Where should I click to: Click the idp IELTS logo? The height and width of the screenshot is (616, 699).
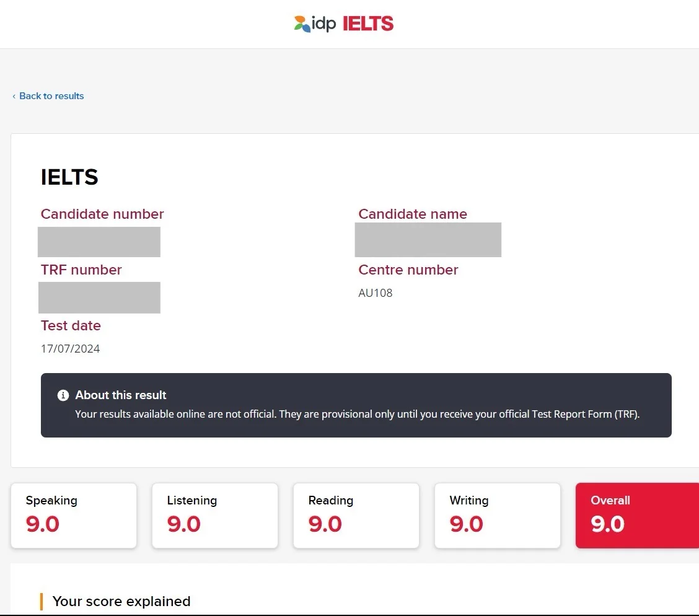(344, 24)
